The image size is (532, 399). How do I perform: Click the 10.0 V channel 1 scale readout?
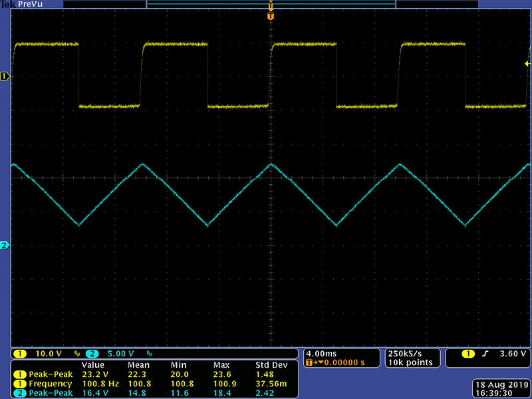coord(49,354)
